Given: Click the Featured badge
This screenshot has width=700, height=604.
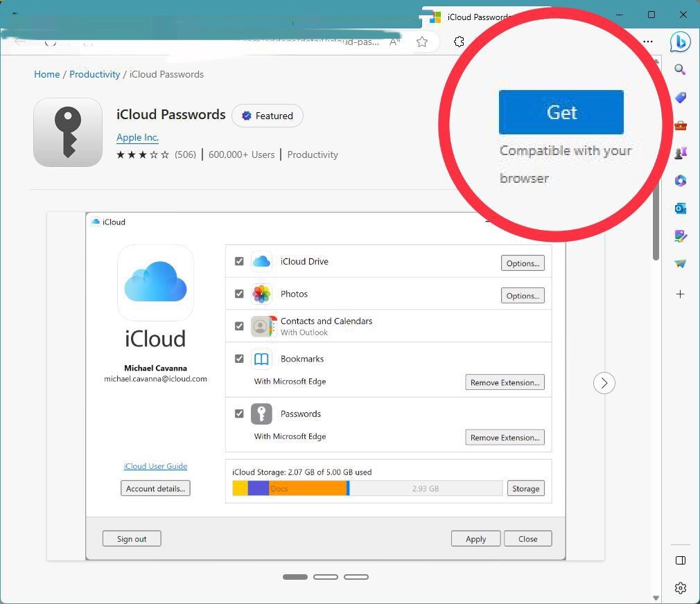Looking at the screenshot, I should tap(268, 116).
